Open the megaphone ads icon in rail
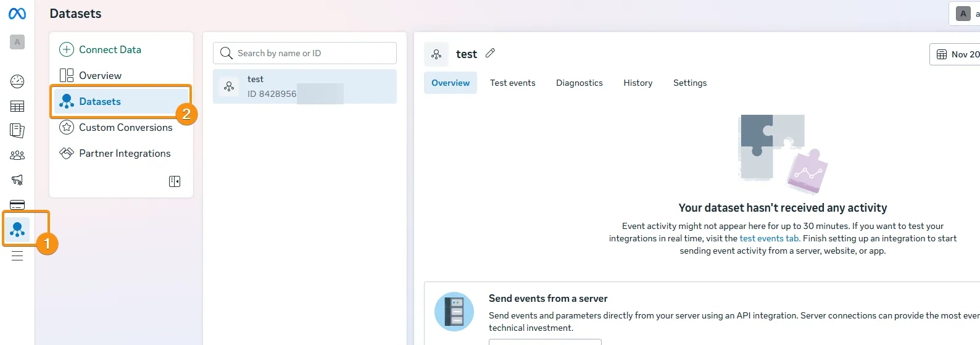Viewport: 980px width, 345px height. click(x=17, y=180)
